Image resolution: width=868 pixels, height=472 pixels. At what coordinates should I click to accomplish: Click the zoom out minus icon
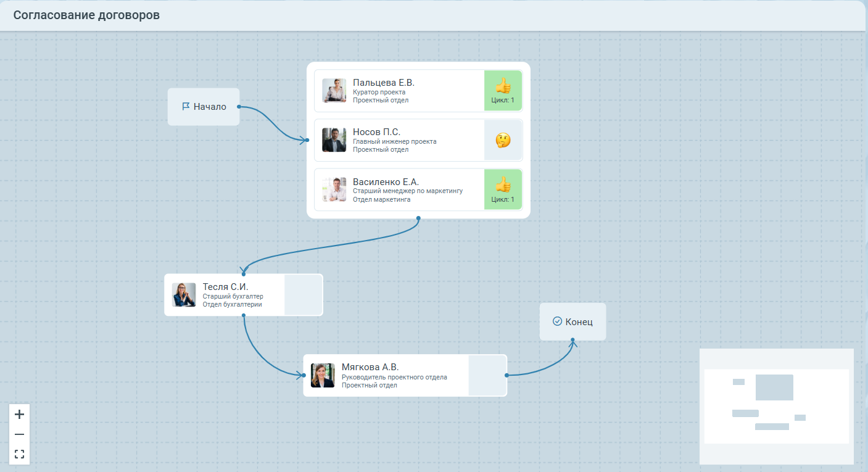coord(19,434)
